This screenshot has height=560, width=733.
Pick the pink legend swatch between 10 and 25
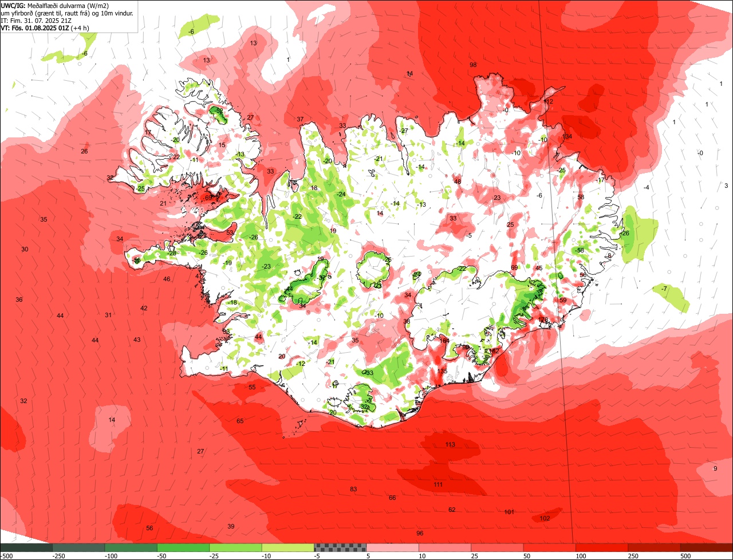click(445, 547)
